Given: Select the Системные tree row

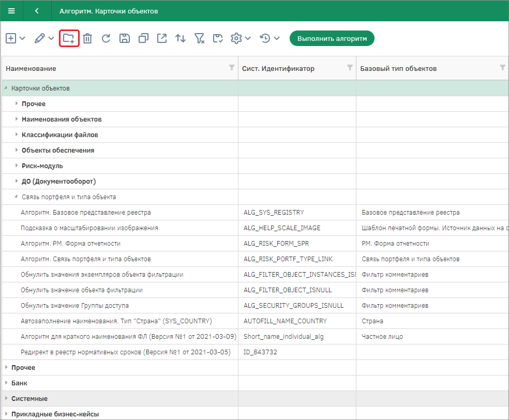Looking at the screenshot, I should pos(29,399).
